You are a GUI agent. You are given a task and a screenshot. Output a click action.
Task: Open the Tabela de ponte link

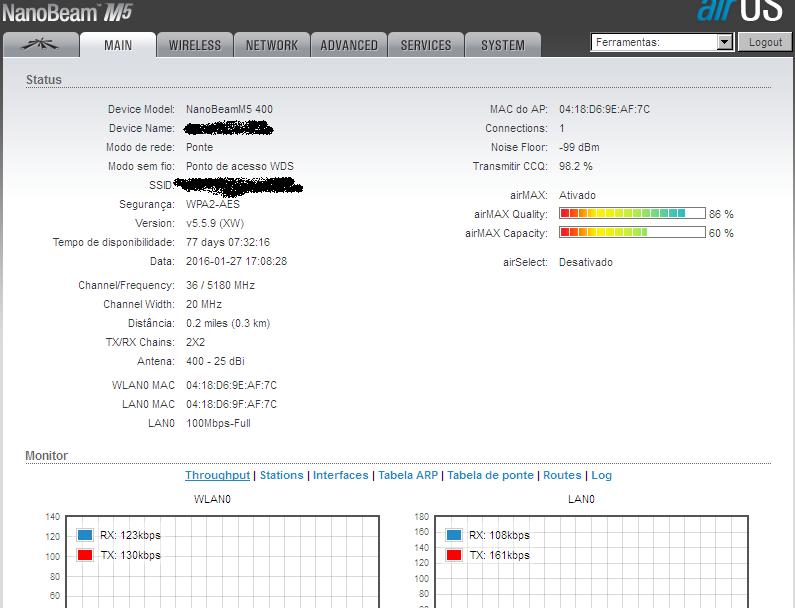coord(490,475)
